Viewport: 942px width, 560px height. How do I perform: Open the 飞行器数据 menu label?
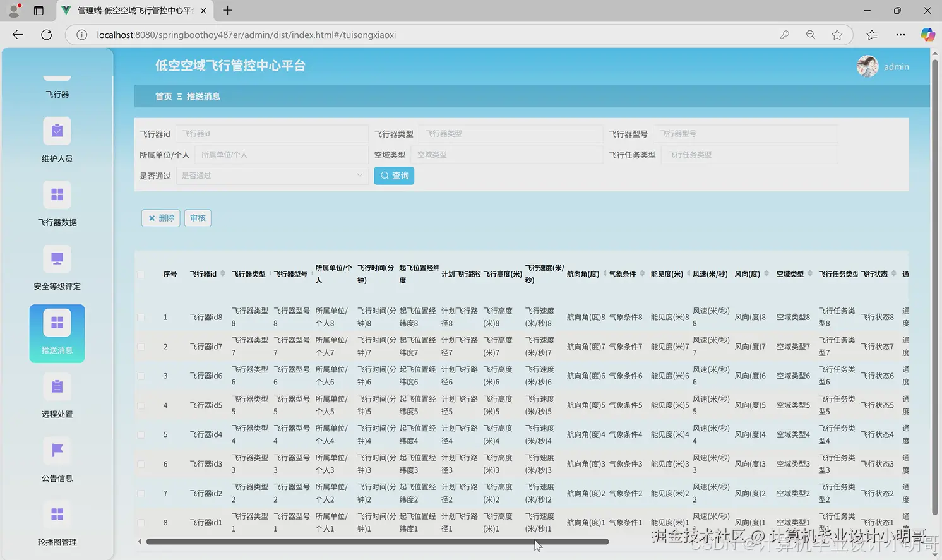pyautogui.click(x=57, y=222)
